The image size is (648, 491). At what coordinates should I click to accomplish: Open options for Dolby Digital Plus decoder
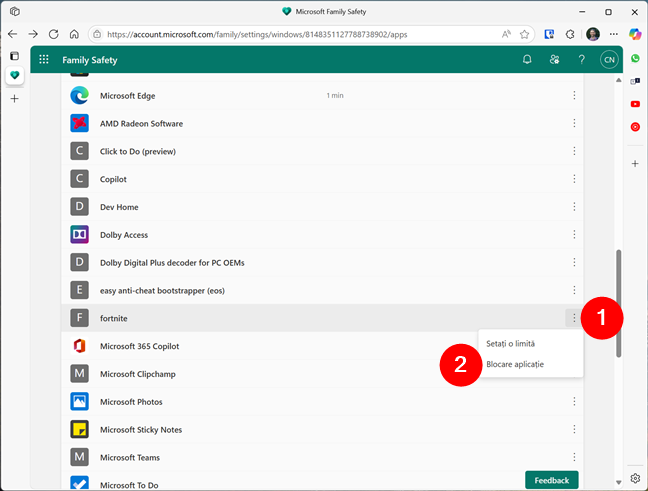(x=574, y=262)
